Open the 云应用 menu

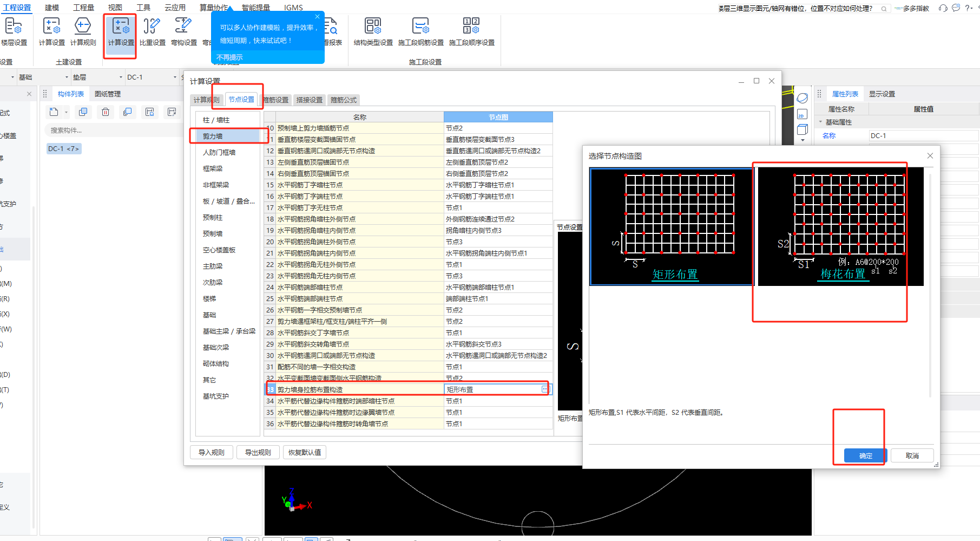(174, 7)
